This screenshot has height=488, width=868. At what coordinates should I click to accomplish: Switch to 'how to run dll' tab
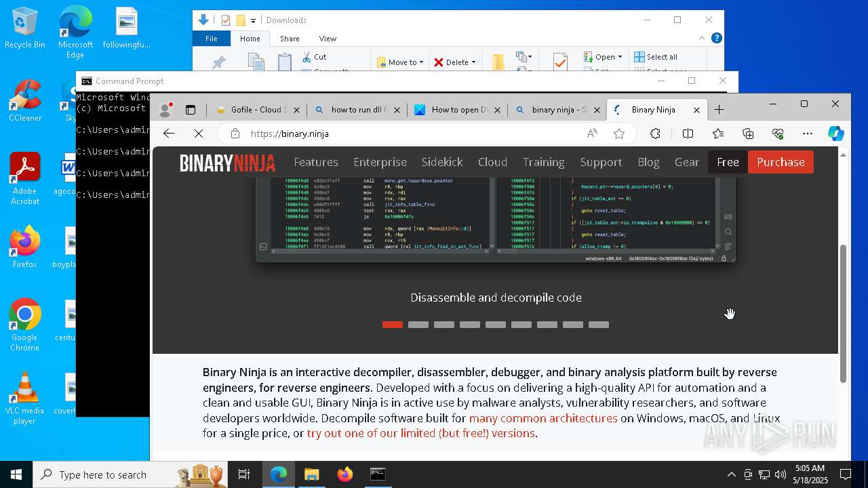[x=357, y=110]
